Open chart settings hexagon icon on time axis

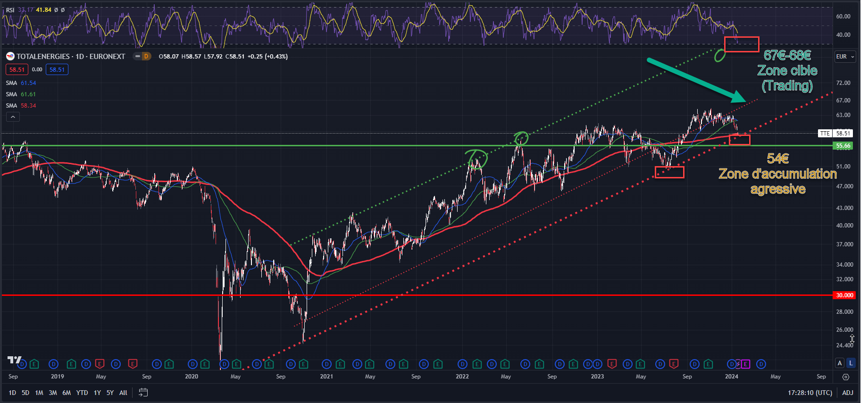tap(846, 377)
